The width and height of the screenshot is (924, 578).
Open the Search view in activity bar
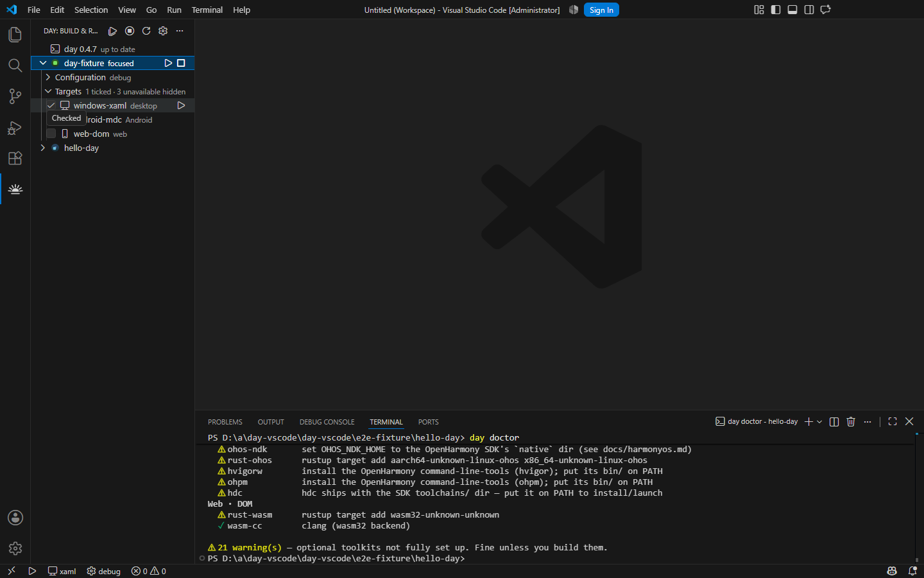[x=15, y=66]
